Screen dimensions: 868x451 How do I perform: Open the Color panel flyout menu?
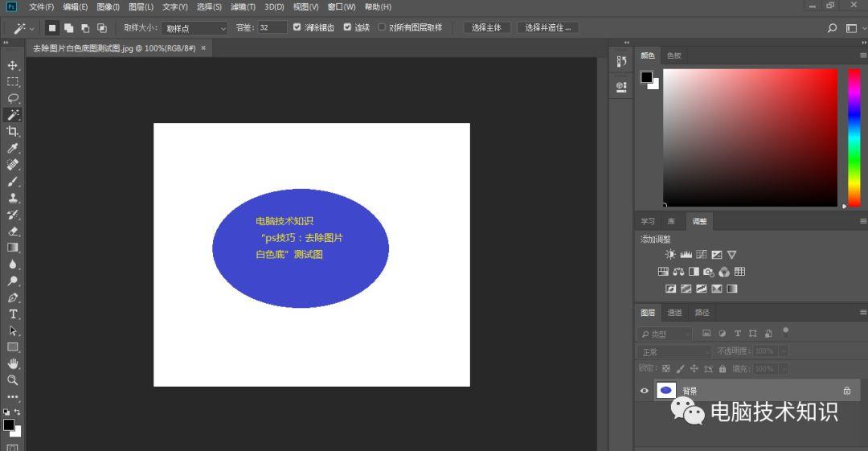point(863,55)
